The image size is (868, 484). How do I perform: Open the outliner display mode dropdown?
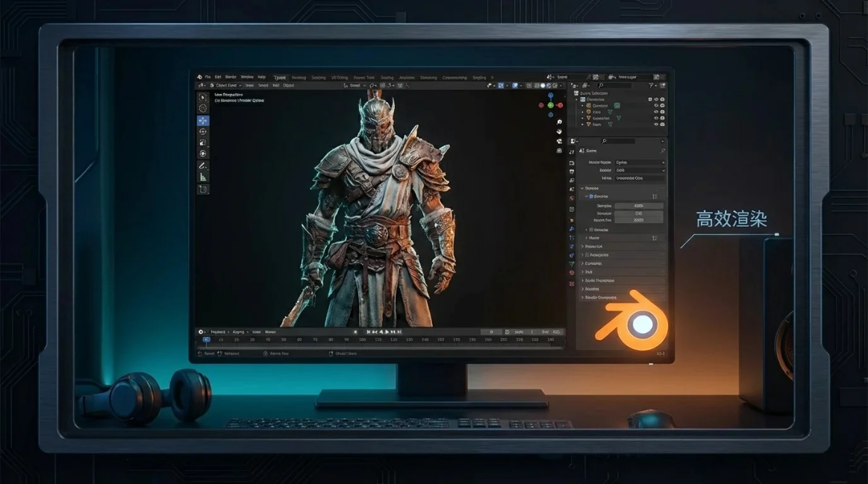(585, 86)
